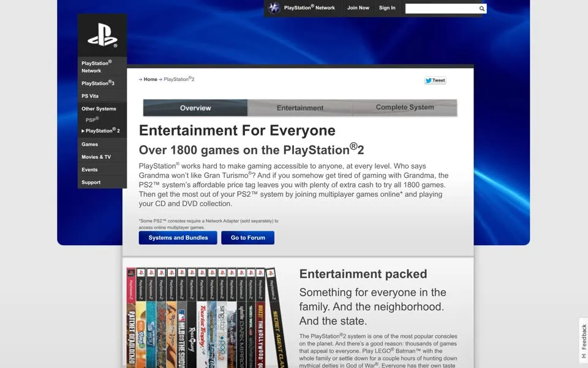The width and height of the screenshot is (588, 368).
Task: Click the search magnifier icon
Action: pyautogui.click(x=482, y=9)
